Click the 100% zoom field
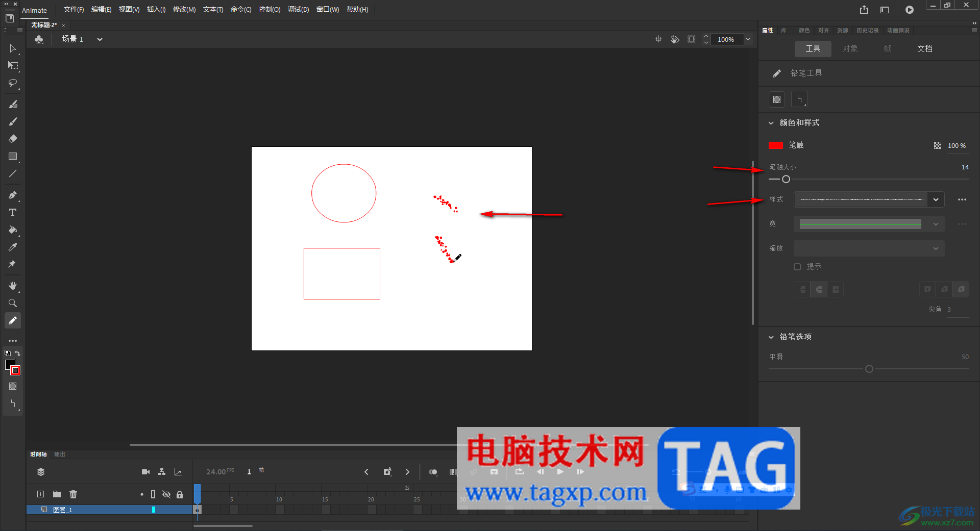The width and height of the screenshot is (980, 531). [x=726, y=39]
